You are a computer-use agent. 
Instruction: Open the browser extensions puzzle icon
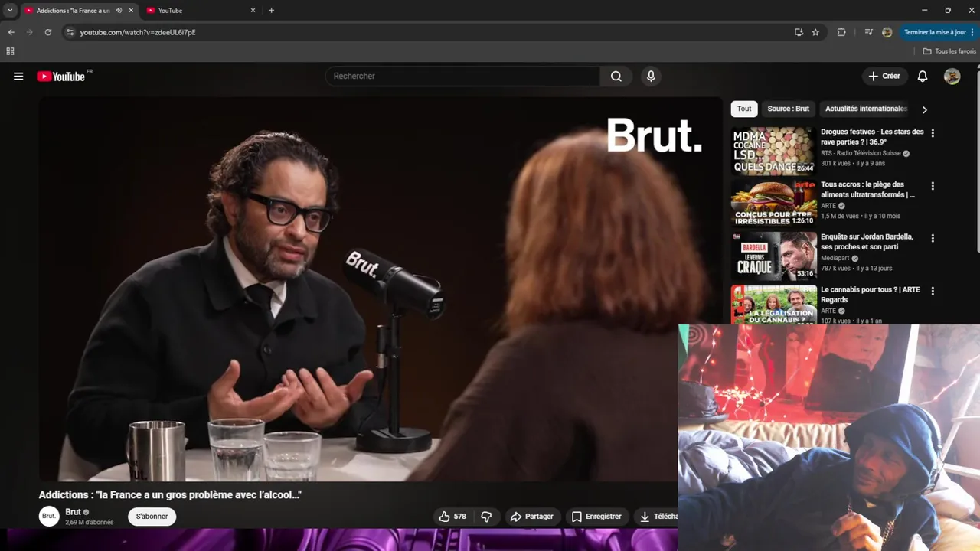tap(841, 32)
